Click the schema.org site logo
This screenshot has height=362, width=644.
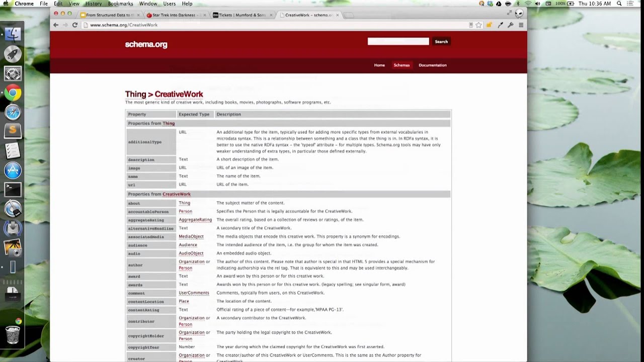tap(146, 44)
